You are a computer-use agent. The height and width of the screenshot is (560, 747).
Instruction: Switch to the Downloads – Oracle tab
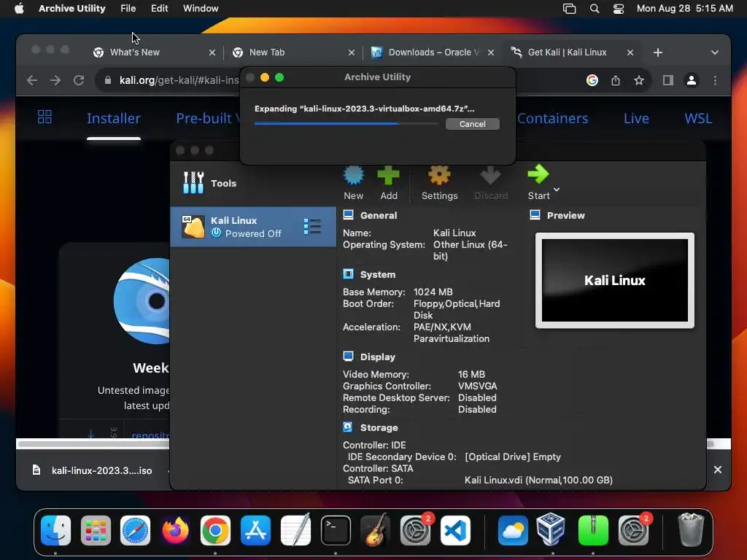[433, 52]
